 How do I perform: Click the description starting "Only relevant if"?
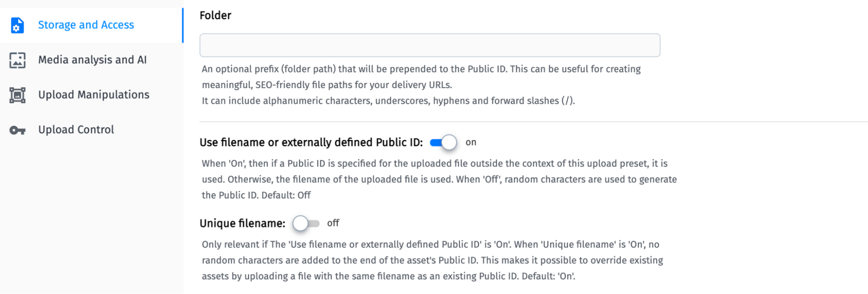click(432, 260)
